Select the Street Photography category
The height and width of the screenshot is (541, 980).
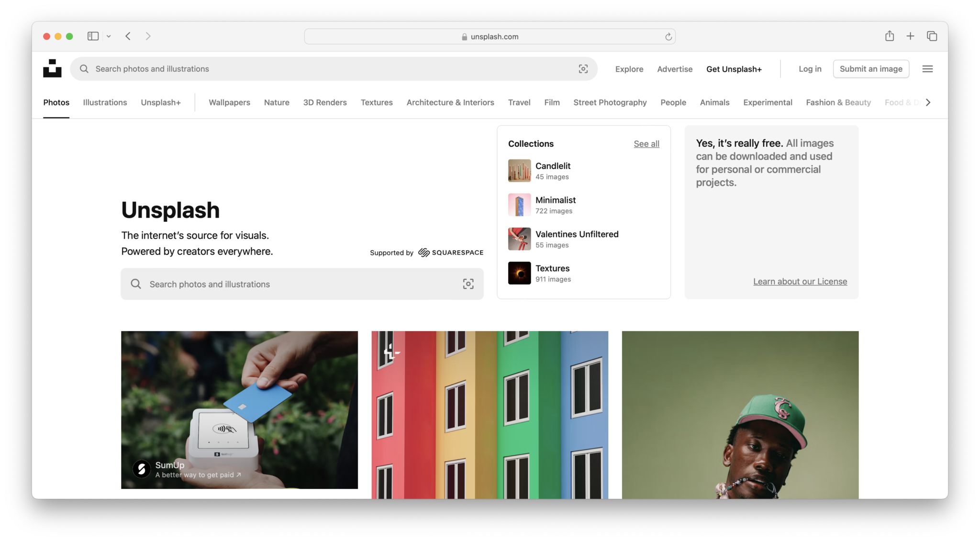tap(610, 102)
